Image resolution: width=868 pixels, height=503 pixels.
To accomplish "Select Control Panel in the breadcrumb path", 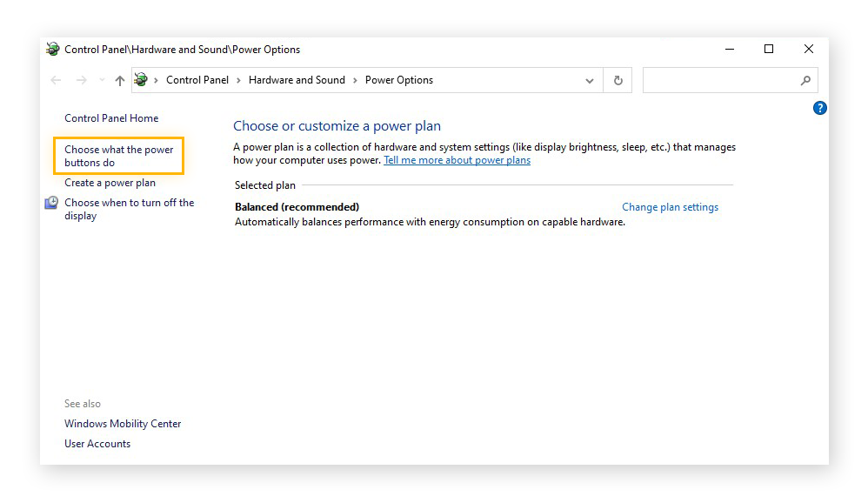I will [x=197, y=80].
